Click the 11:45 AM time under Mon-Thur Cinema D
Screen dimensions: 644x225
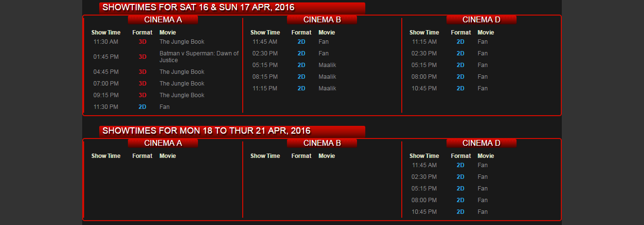coord(424,165)
